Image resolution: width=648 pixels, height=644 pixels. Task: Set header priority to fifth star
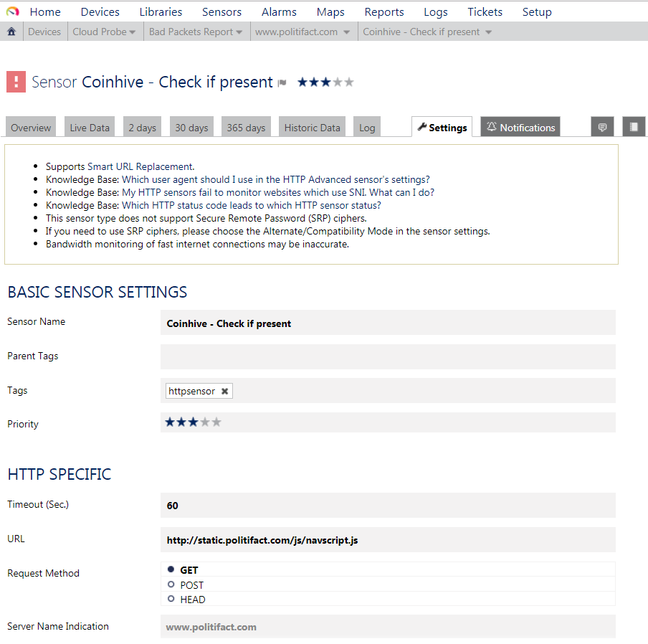click(349, 82)
